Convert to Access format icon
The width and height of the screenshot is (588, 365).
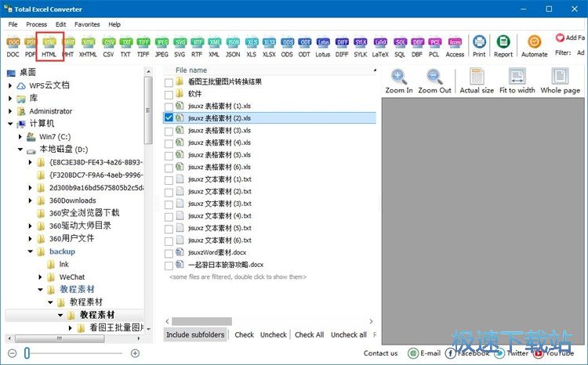pyautogui.click(x=455, y=47)
